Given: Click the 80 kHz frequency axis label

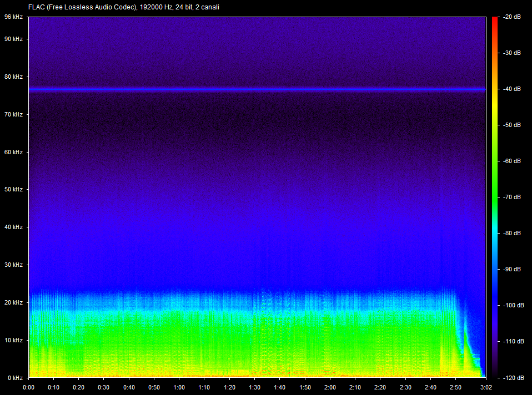Looking at the screenshot, I should 13,77.
